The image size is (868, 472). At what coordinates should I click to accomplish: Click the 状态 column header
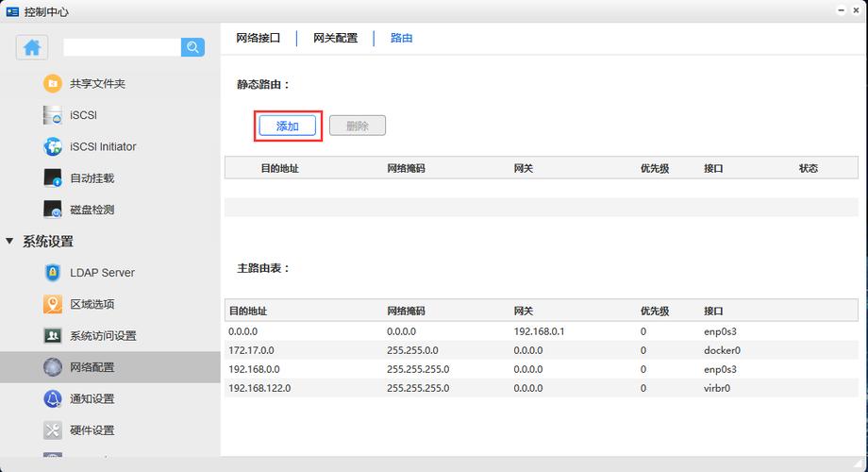point(809,168)
